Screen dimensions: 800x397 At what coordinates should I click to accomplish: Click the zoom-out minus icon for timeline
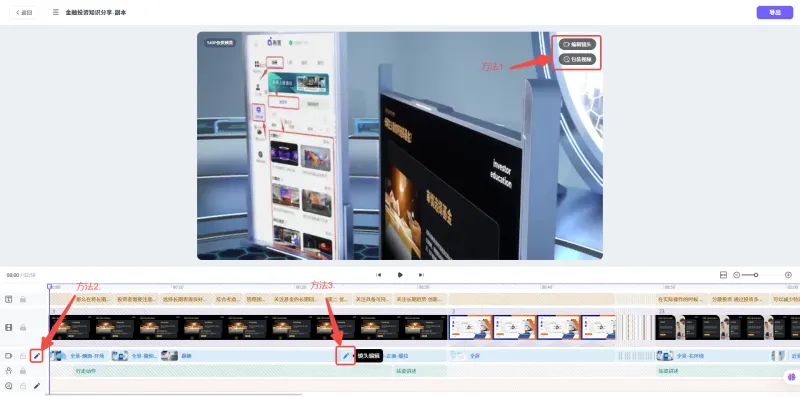pos(736,275)
